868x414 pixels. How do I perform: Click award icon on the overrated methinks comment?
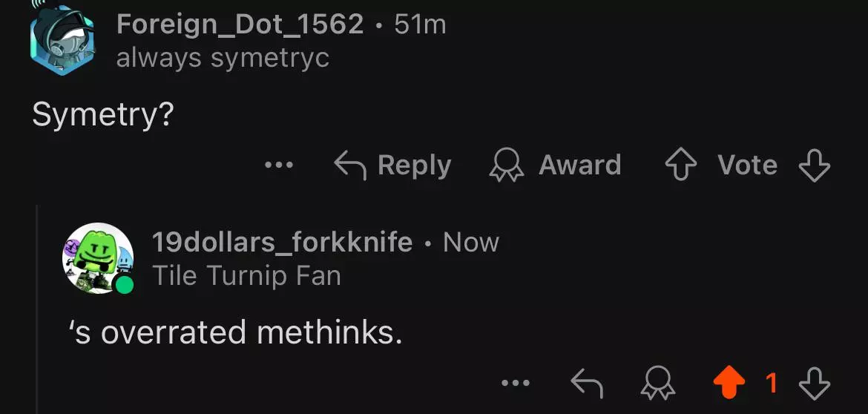click(658, 384)
